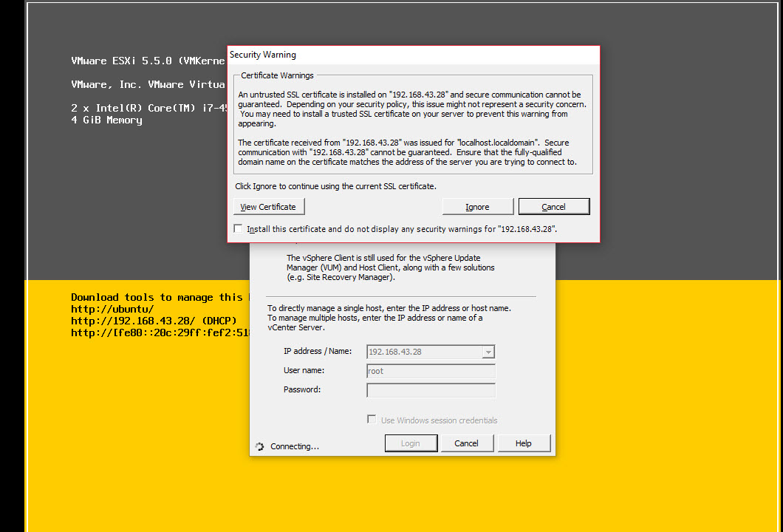Click the http://ubuntu/ text on ESXi console

[112, 309]
